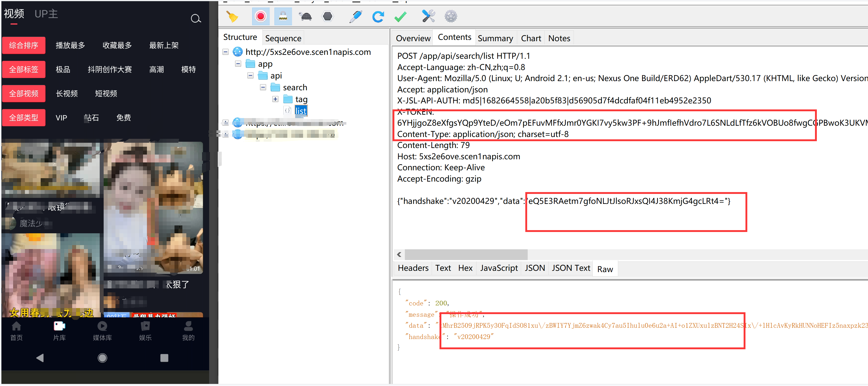Viewport: 868px width, 386px height.
Task: Click the POST /app/api/search/list request line
Action: (463, 56)
